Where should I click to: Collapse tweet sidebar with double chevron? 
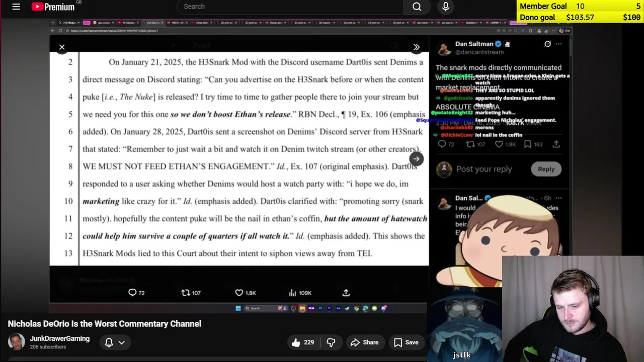pos(417,47)
